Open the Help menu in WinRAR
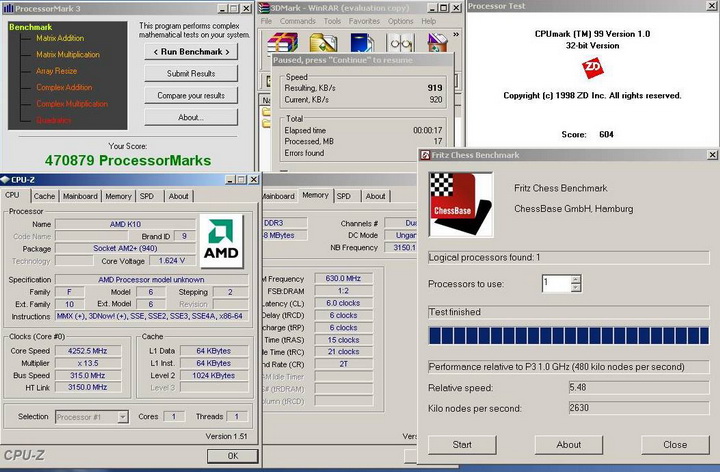720x472 pixels. coord(428,21)
